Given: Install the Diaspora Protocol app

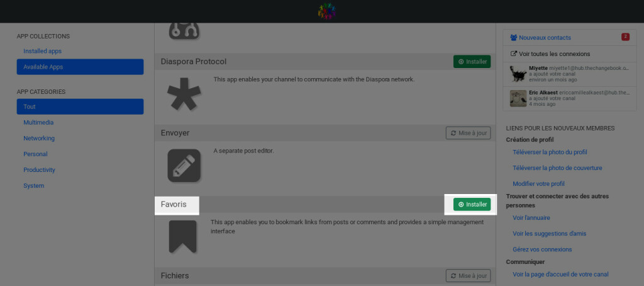Looking at the screenshot, I should click(x=472, y=61).
